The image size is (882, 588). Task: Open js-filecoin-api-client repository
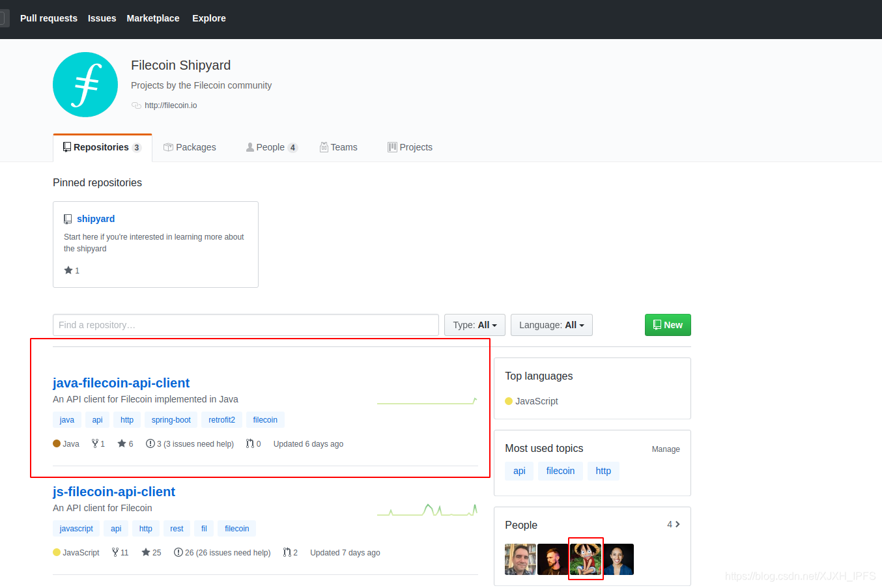point(114,492)
